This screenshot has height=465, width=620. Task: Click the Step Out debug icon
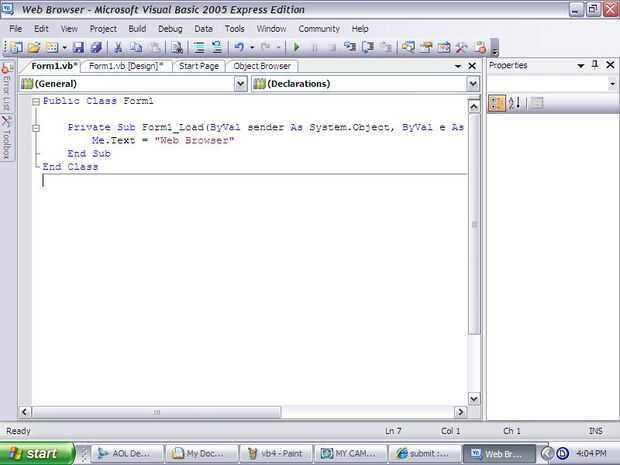coord(386,47)
